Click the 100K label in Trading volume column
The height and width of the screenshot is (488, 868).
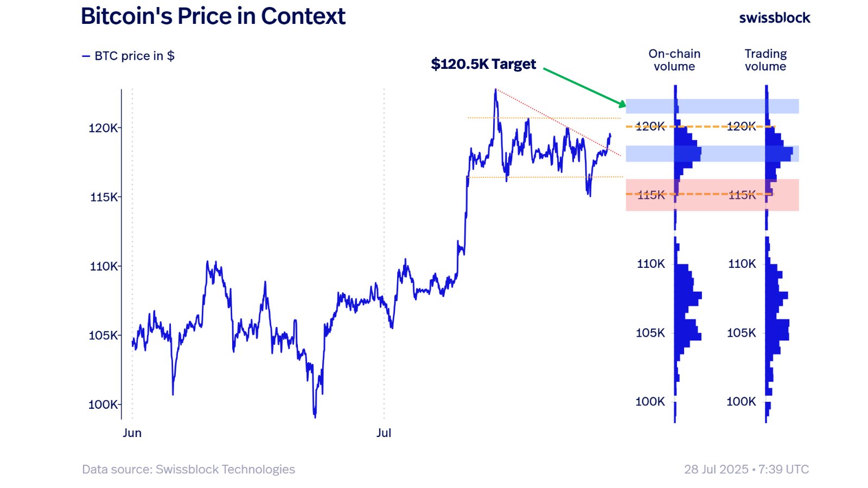[x=741, y=402]
